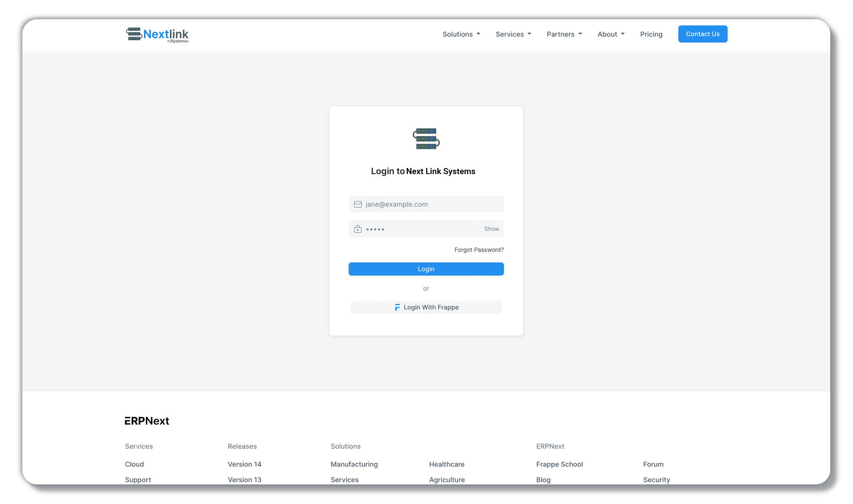This screenshot has height=504, width=853.
Task: Focus the email address input field
Action: click(x=431, y=205)
